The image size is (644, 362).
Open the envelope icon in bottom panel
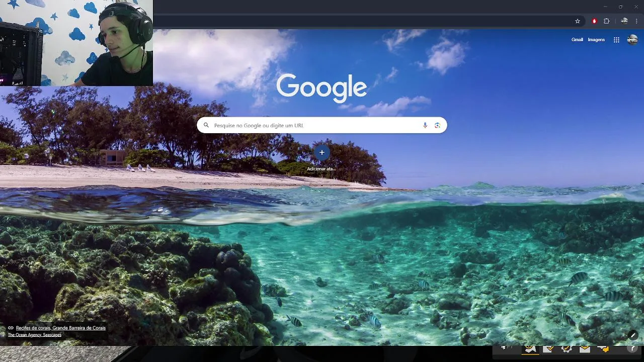[585, 348]
